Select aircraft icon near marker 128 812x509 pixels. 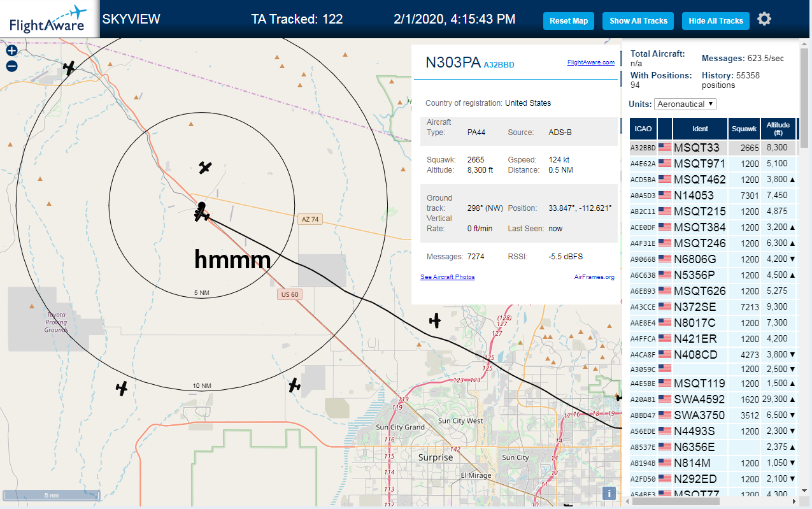pyautogui.click(x=436, y=320)
